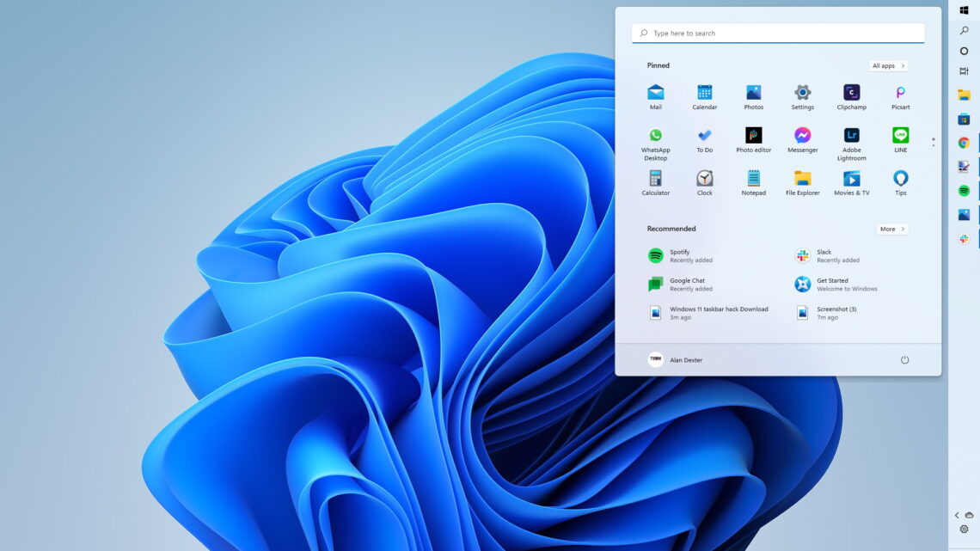Image resolution: width=980 pixels, height=551 pixels.
Task: Select the second pinned apps page dot
Action: [932, 147]
